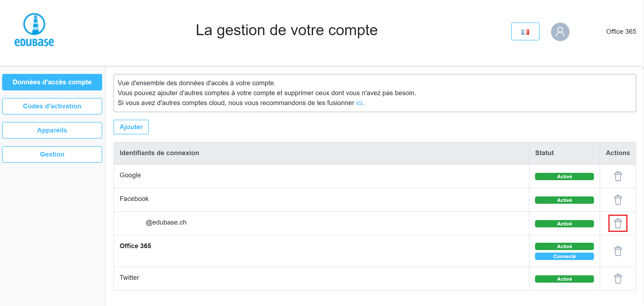Open the user profile avatar icon

[560, 32]
